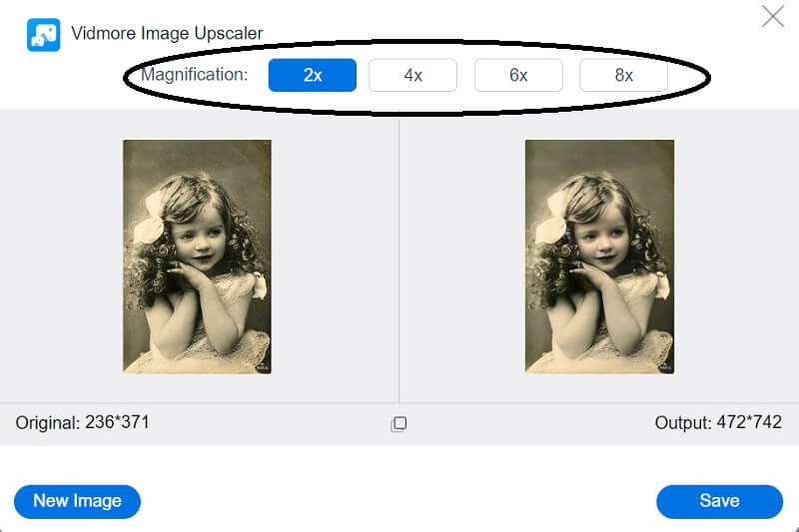Click the upscaled output photo on the right
Viewport: 799px width, 532px height.
599,257
